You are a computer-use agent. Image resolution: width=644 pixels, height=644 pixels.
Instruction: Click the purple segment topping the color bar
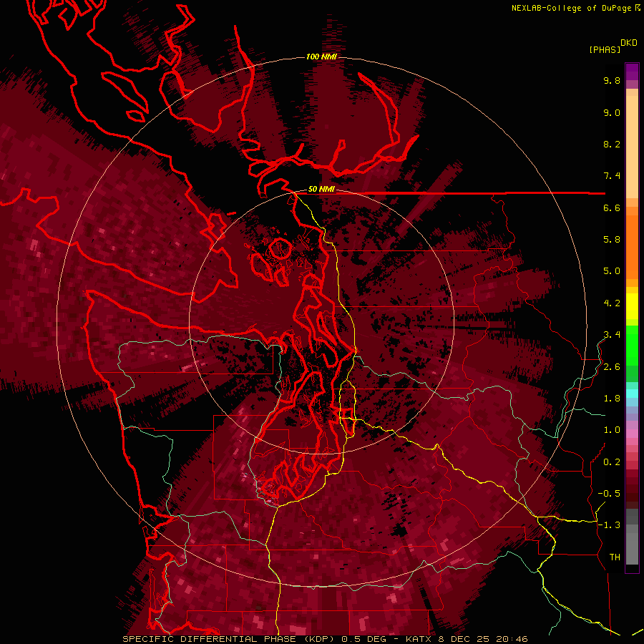coord(632,72)
